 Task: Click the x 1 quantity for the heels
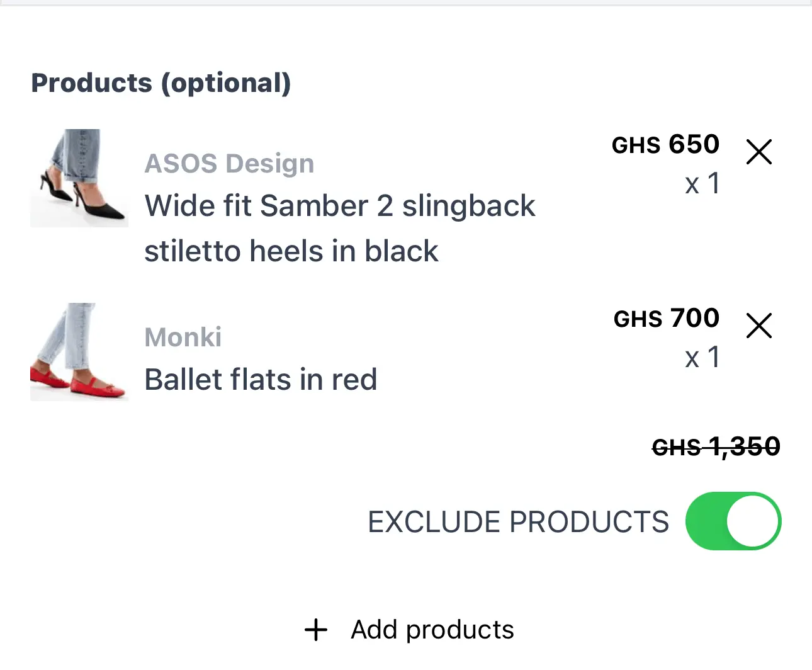[x=702, y=184]
